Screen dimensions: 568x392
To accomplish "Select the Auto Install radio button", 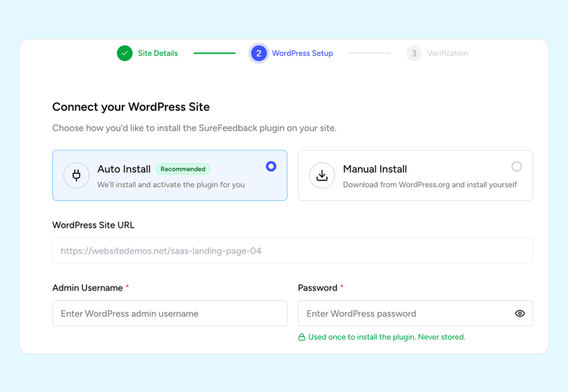I will (x=271, y=166).
